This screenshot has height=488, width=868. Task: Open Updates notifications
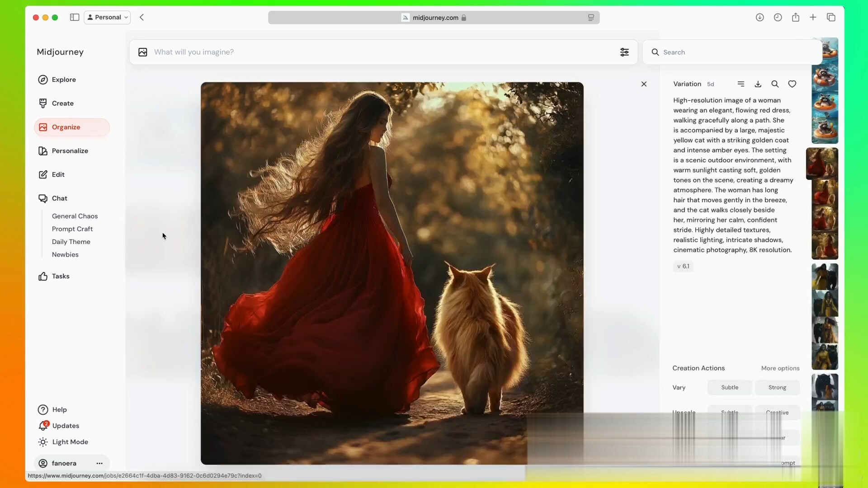coord(66,426)
